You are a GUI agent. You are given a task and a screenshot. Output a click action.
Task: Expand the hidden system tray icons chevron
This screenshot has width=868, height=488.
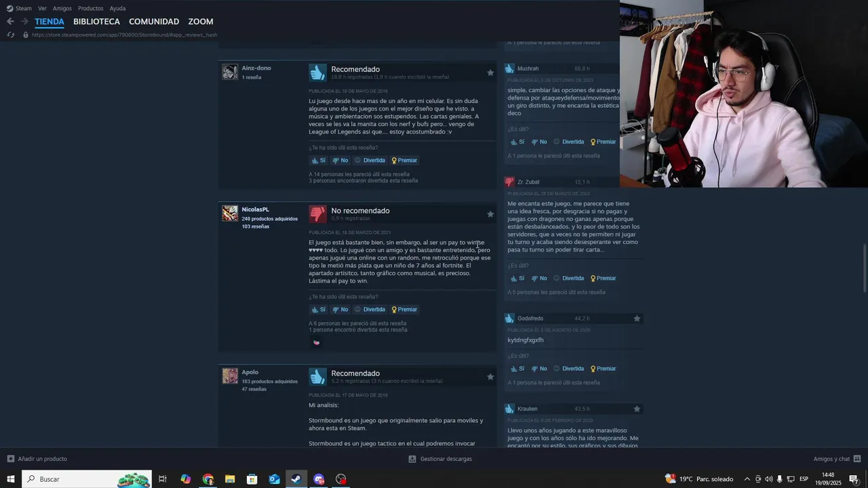coord(747,479)
